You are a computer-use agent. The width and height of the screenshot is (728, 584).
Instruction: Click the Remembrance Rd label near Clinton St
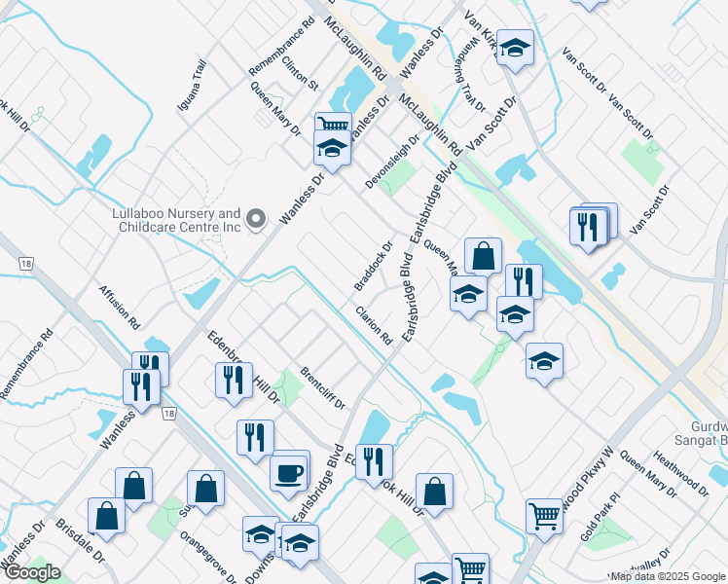282,47
